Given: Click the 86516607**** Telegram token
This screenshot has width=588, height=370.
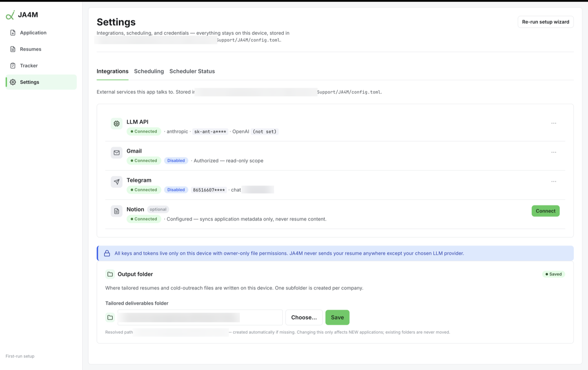Looking at the screenshot, I should (x=209, y=190).
